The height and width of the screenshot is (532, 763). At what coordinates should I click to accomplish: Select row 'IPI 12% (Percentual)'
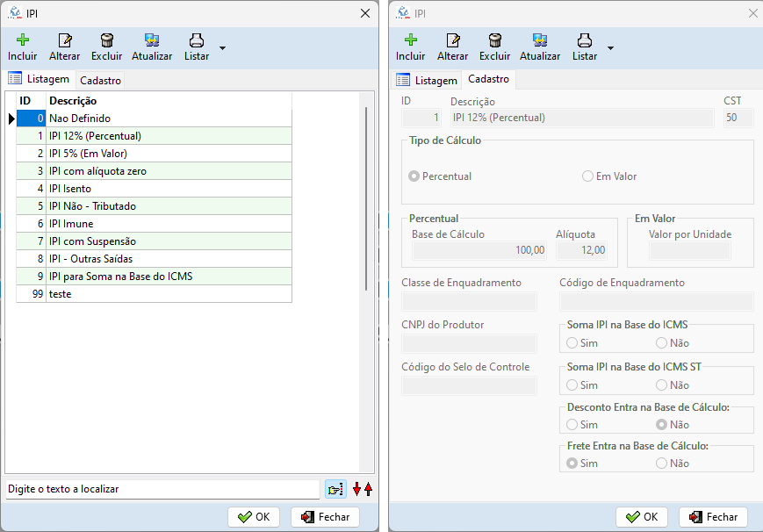click(155, 136)
